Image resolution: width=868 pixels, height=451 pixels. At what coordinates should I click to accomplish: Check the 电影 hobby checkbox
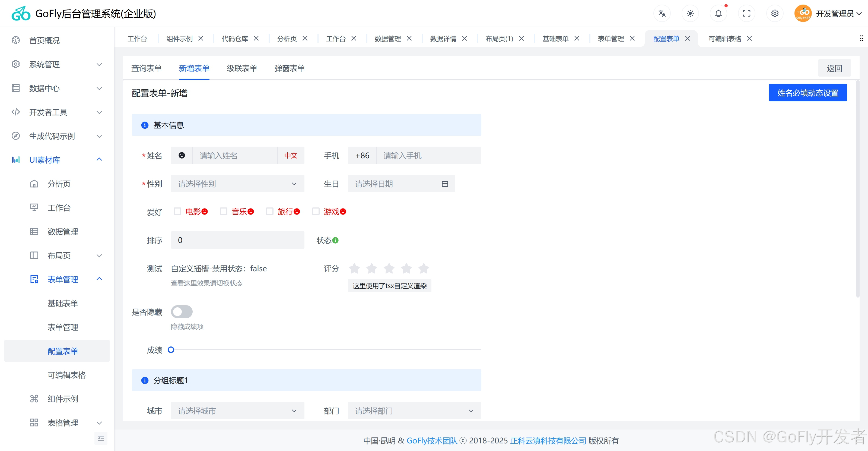coord(177,211)
